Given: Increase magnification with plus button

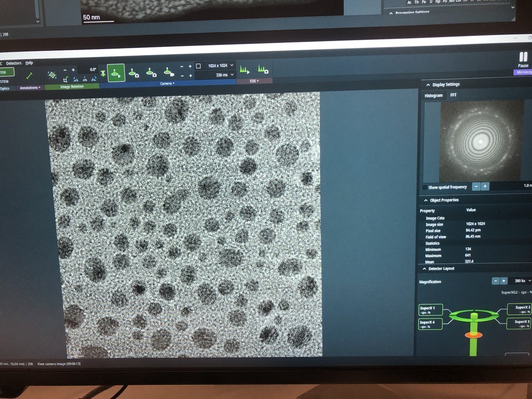Looking at the screenshot, I should tap(504, 281).
